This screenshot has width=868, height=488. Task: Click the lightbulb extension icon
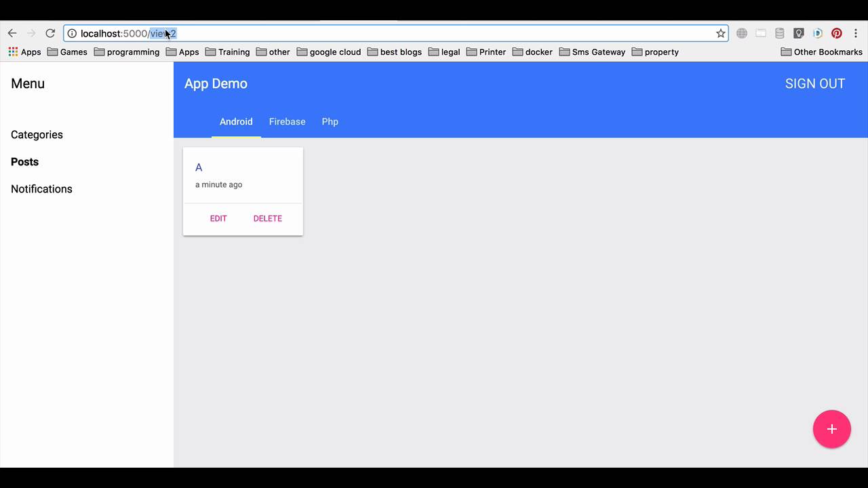pos(799,33)
